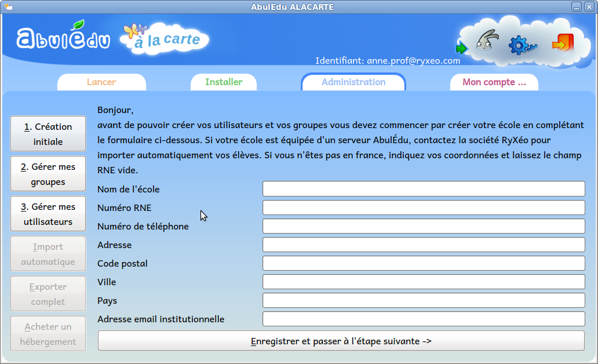Screen dimensions: 598x364
Task: Select the Code postal field
Action: tap(424, 263)
